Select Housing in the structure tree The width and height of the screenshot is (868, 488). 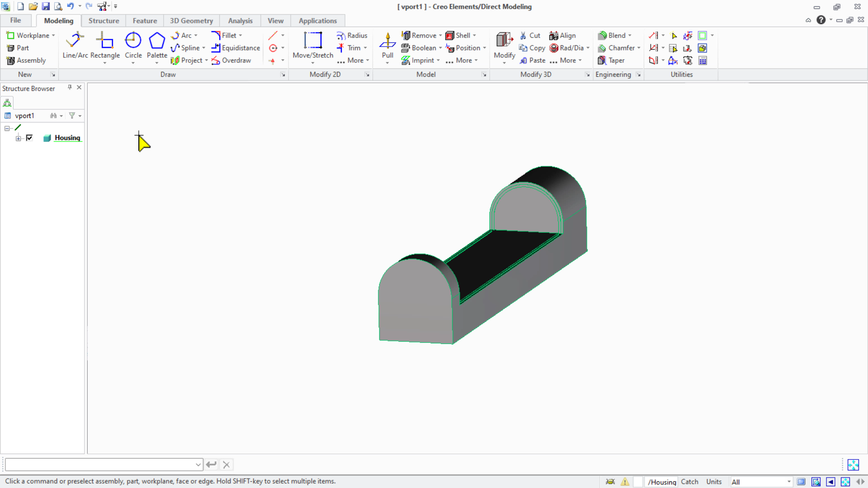tap(67, 138)
